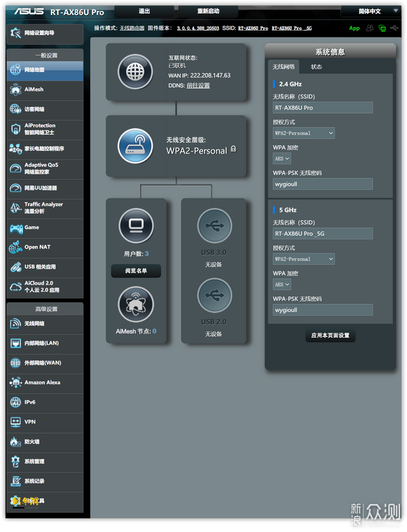The height and width of the screenshot is (532, 407).
Task: Open the Open NAT page
Action: click(x=45, y=248)
